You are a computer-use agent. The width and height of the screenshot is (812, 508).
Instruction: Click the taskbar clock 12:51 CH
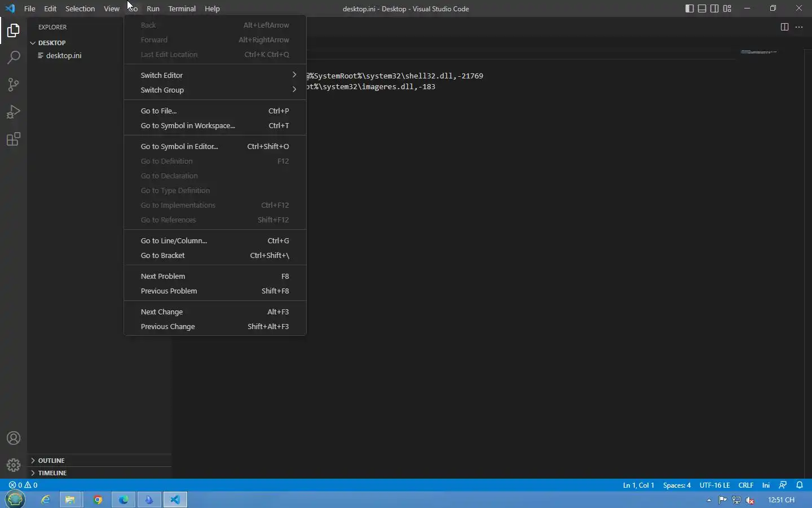[x=781, y=500]
